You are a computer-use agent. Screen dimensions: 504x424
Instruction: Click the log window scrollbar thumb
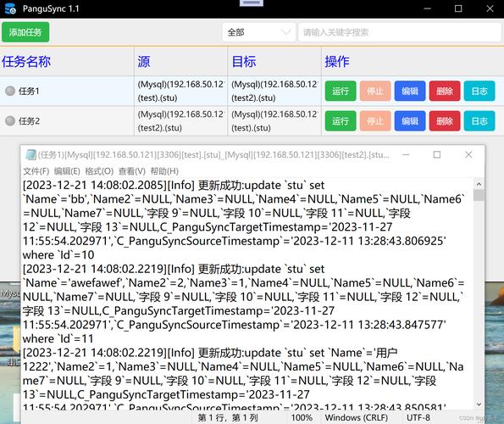479,195
